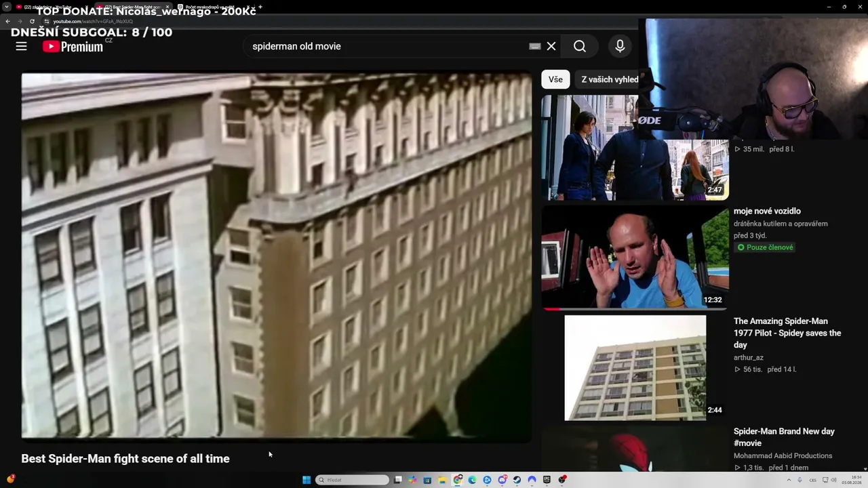Expand the browser tab search dropdown
Viewport: 868px width, 488px height.
(x=6, y=7)
